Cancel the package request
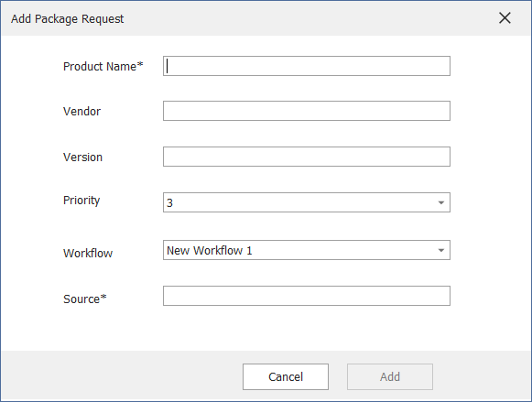 tap(286, 376)
